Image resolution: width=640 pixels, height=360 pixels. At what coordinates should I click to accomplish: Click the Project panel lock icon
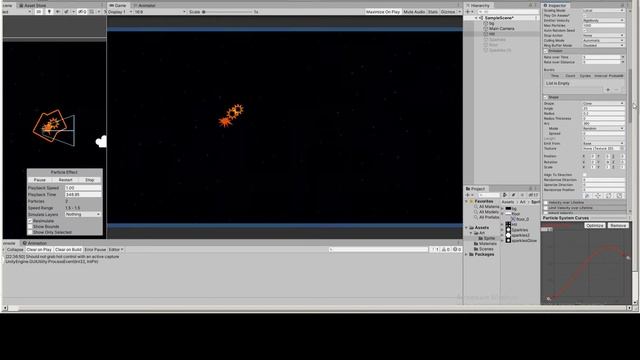coord(531,189)
